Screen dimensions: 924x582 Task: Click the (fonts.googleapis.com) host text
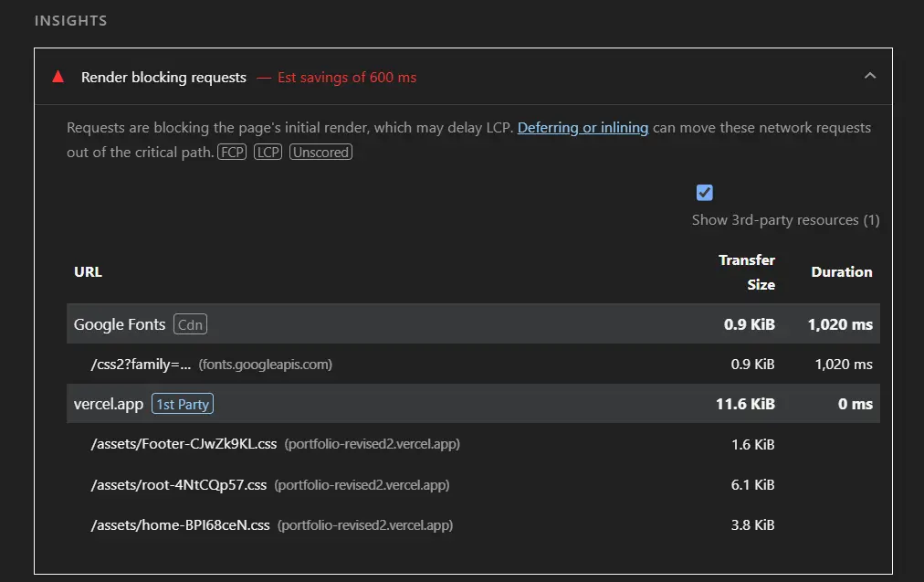(x=265, y=365)
